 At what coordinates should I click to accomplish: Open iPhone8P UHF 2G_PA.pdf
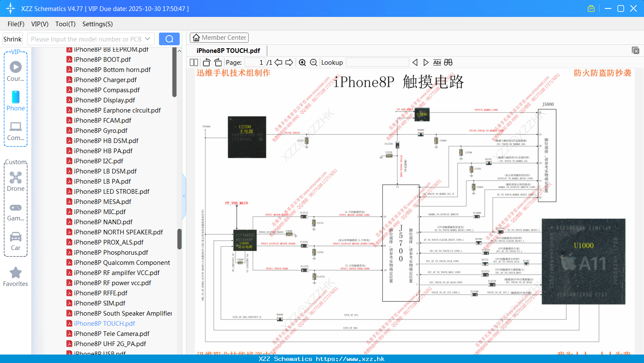point(110,344)
